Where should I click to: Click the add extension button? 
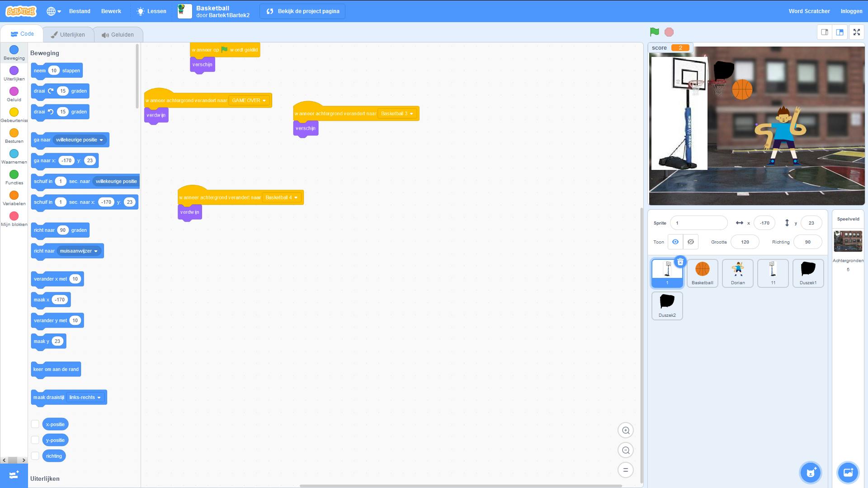point(14,474)
